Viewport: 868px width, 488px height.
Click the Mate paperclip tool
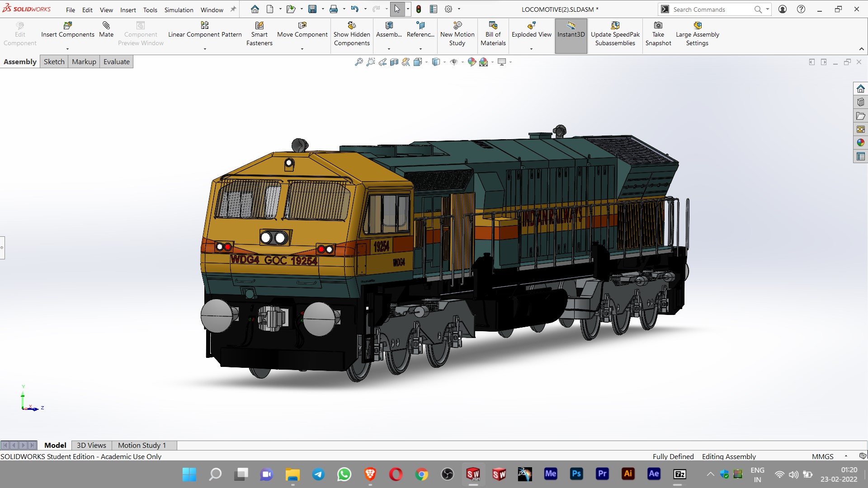point(106,30)
